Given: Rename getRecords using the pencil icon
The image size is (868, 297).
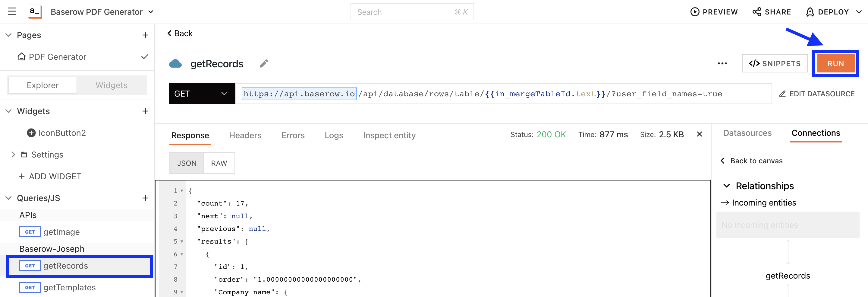Looking at the screenshot, I should coord(264,63).
